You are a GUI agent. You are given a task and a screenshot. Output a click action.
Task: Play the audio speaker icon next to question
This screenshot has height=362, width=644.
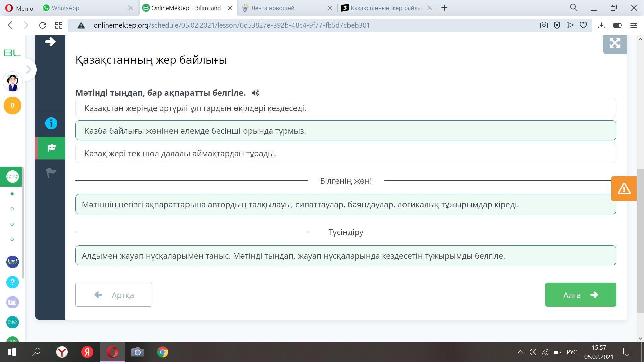click(x=255, y=93)
